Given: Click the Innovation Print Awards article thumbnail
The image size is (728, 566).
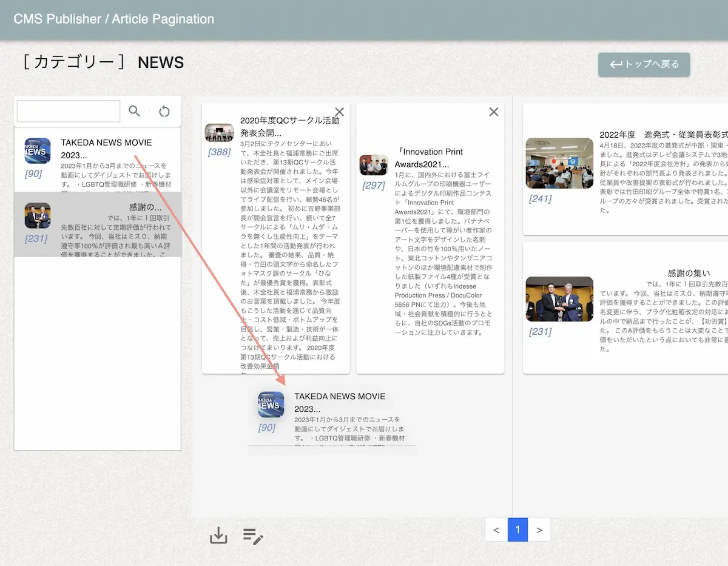Looking at the screenshot, I should coord(374,164).
